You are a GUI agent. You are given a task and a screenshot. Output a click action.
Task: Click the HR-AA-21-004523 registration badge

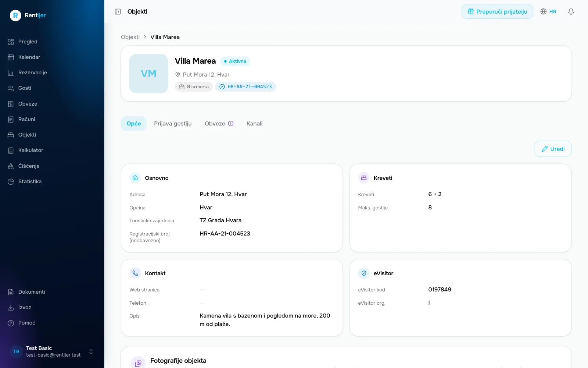coord(245,87)
